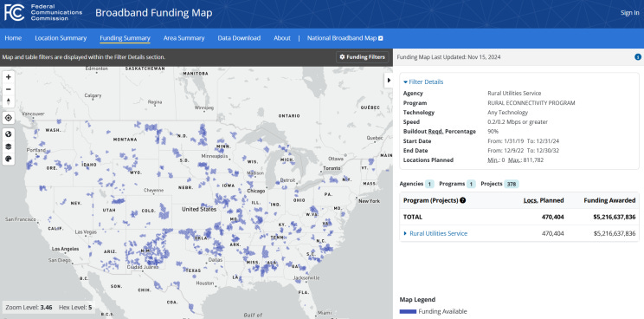Open the About page

coord(282,38)
